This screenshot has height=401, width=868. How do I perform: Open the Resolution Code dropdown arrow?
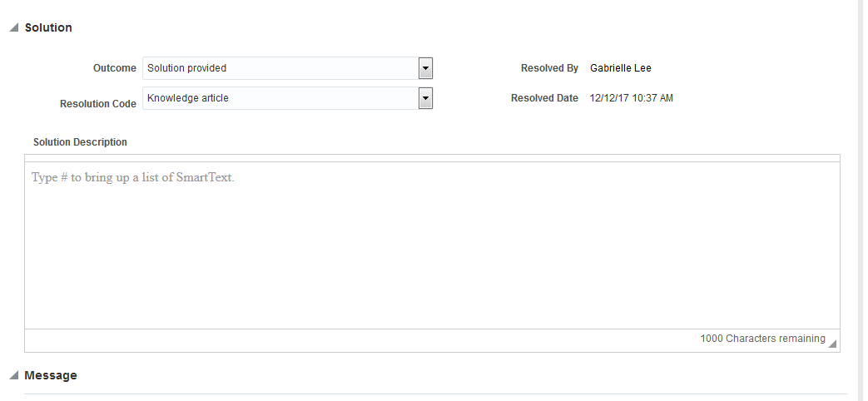[425, 98]
